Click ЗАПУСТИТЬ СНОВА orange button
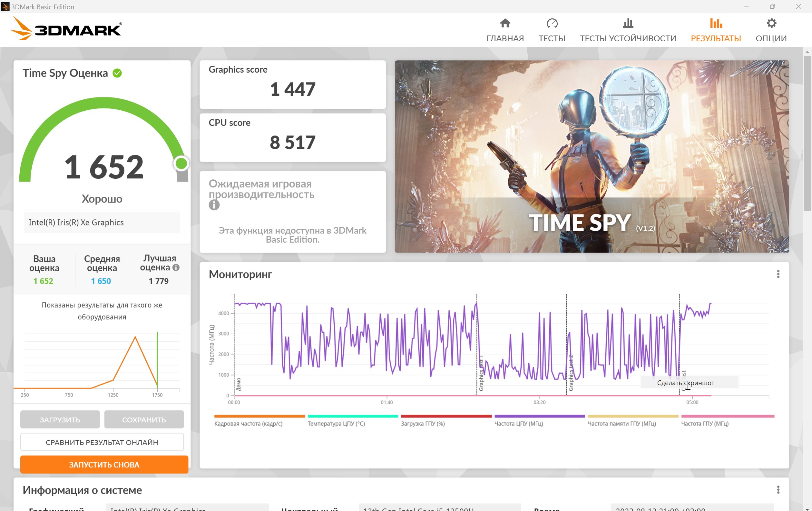Screen dimensions: 812x511 pos(104,465)
